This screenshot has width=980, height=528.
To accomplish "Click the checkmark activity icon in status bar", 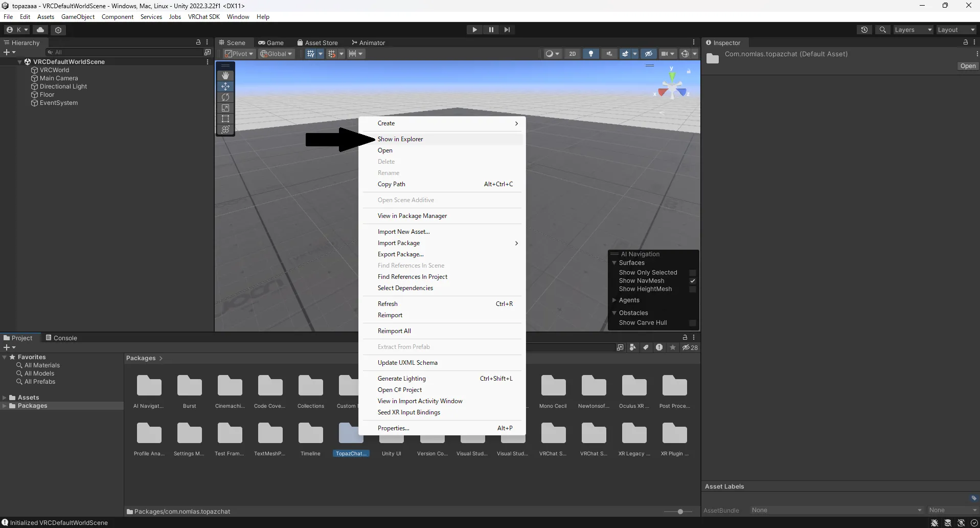I will point(974,523).
